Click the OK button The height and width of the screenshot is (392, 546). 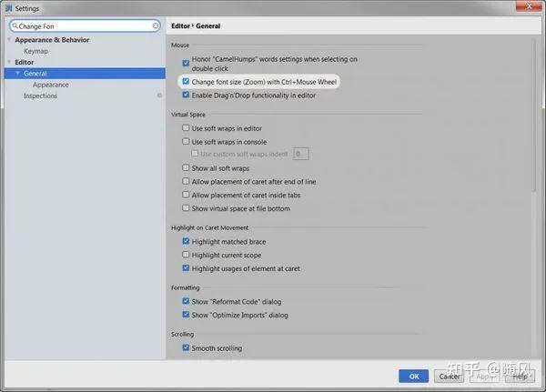414,377
